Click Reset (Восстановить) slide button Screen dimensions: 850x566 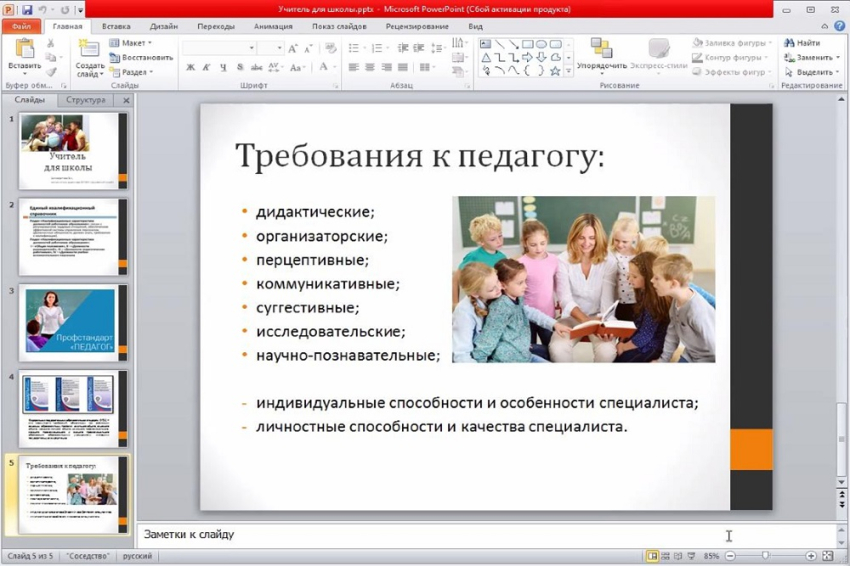pyautogui.click(x=141, y=57)
